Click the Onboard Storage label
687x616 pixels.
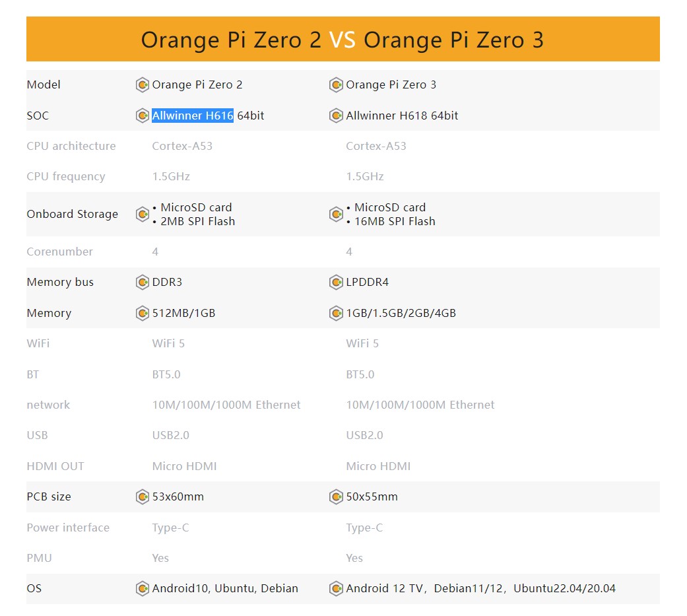pos(73,215)
